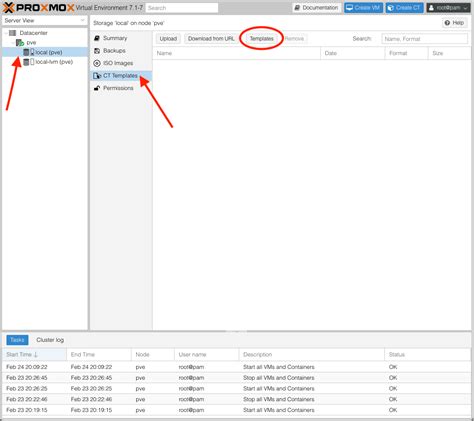Select the task started Feb 23 20:26:45

tap(237, 378)
